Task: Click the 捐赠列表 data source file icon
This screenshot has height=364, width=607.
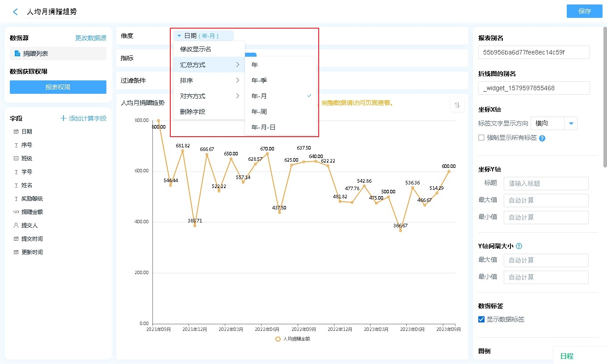Action: [x=17, y=54]
